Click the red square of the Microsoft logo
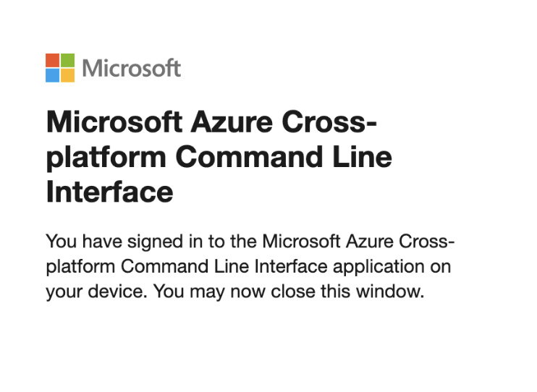The width and height of the screenshot is (537, 392). click(x=52, y=60)
